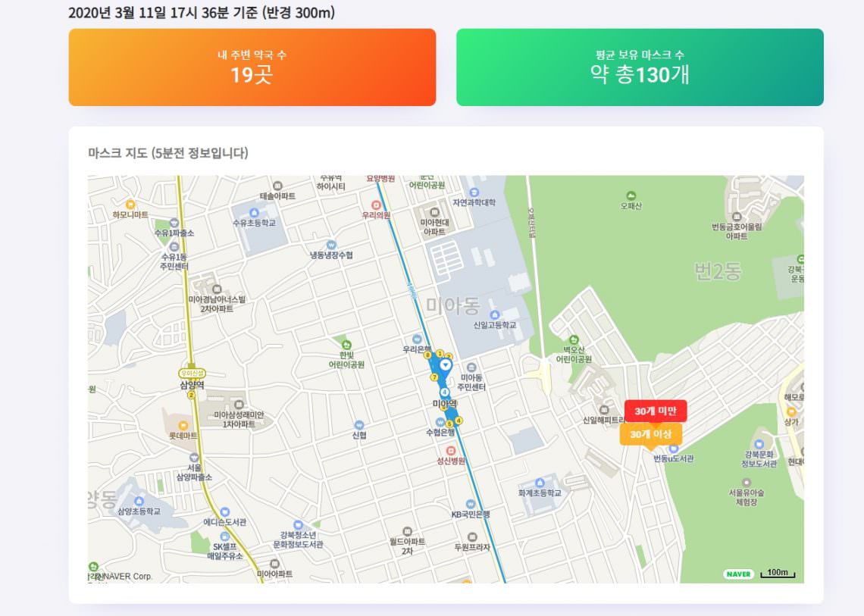Image resolution: width=864 pixels, height=616 pixels.
Task: Select the red 30개 미만 marker
Action: coord(656,411)
